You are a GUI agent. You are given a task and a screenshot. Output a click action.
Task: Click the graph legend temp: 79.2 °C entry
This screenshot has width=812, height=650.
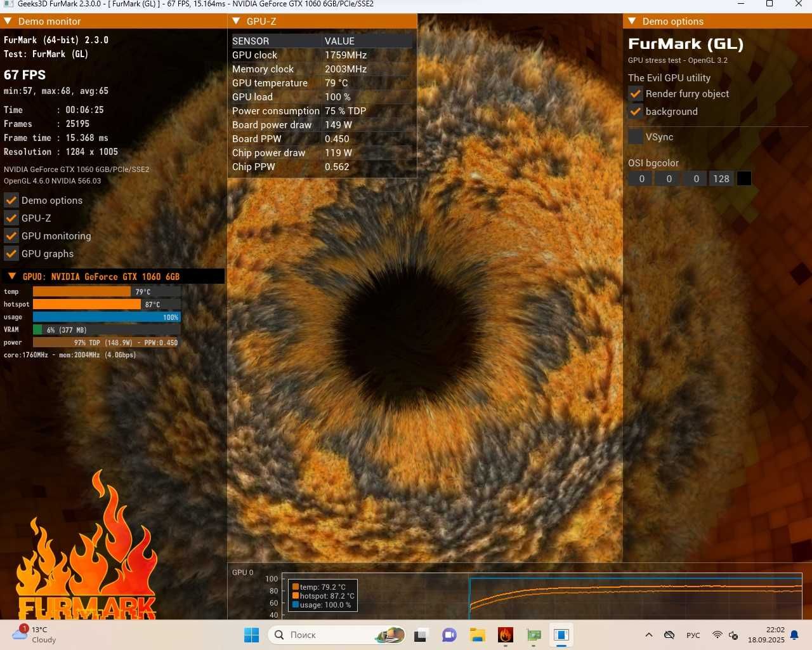click(319, 587)
